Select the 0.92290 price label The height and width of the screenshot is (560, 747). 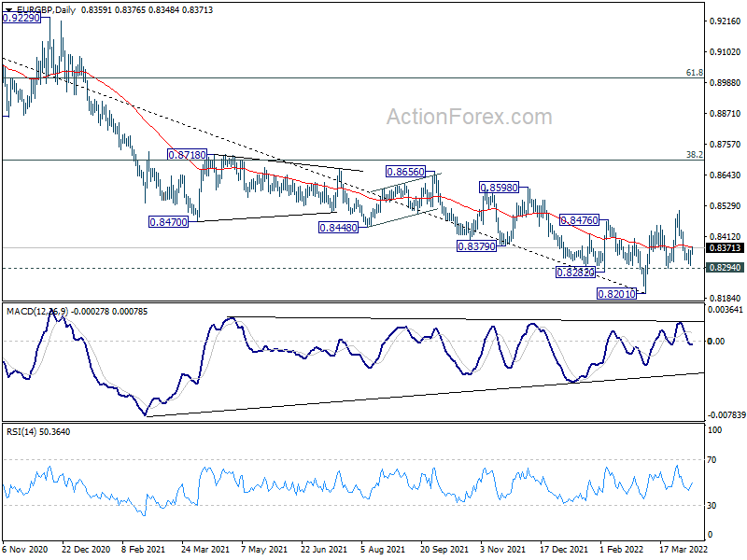21,18
